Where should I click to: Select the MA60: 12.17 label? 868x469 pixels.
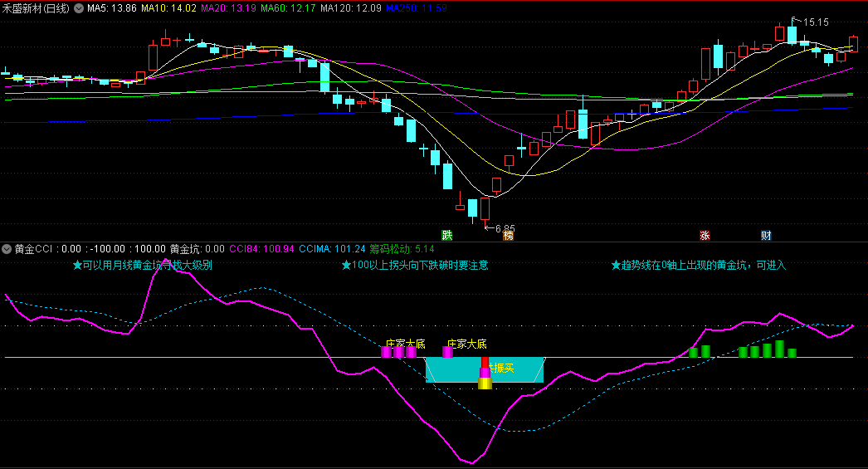[x=289, y=8]
